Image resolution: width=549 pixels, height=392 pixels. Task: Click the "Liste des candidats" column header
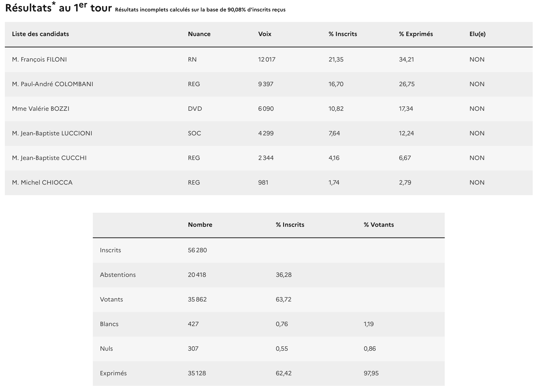click(x=40, y=34)
